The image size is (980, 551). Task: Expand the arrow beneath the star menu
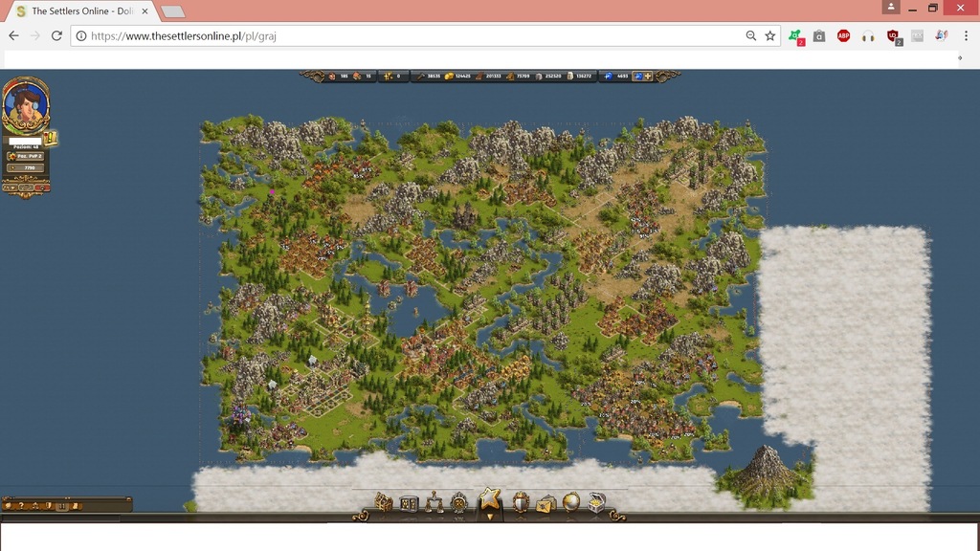coord(490,517)
